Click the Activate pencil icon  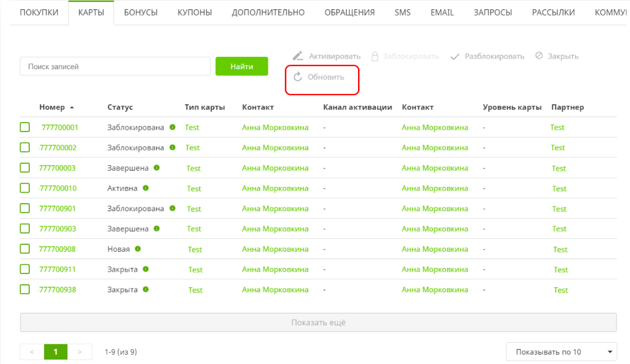[298, 56]
